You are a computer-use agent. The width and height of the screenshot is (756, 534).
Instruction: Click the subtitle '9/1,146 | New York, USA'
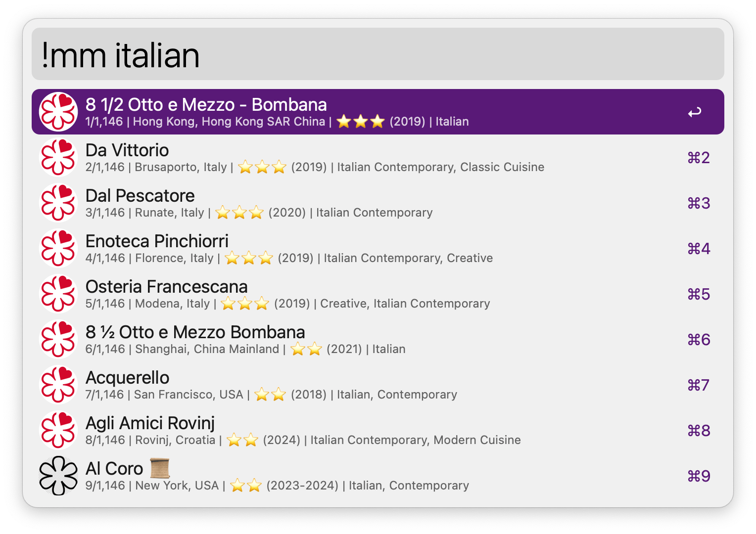click(152, 486)
